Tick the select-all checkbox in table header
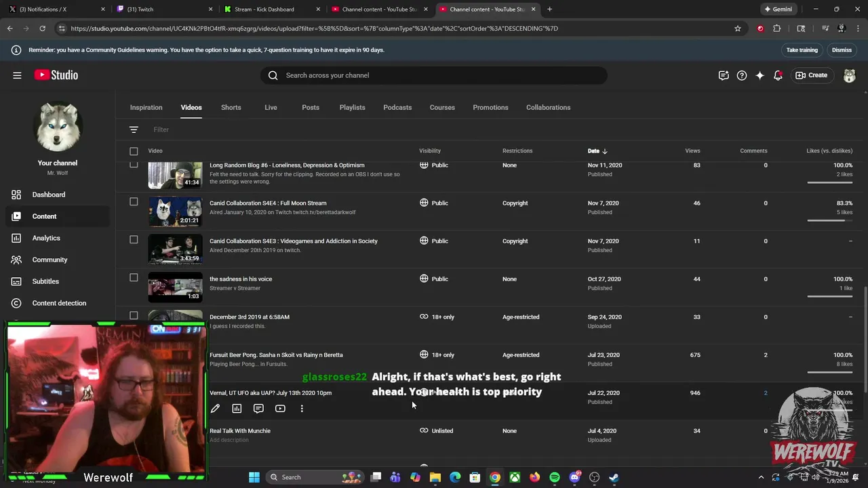868x488 pixels. point(134,151)
